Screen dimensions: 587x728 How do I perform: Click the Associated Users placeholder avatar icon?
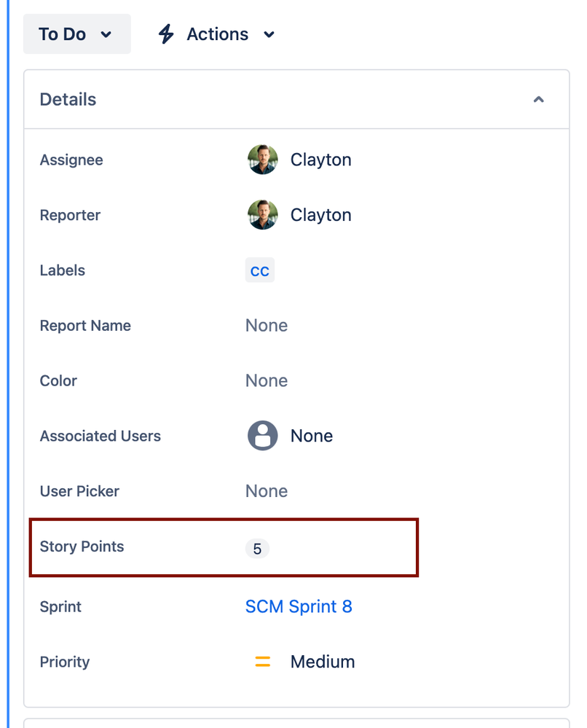(263, 436)
